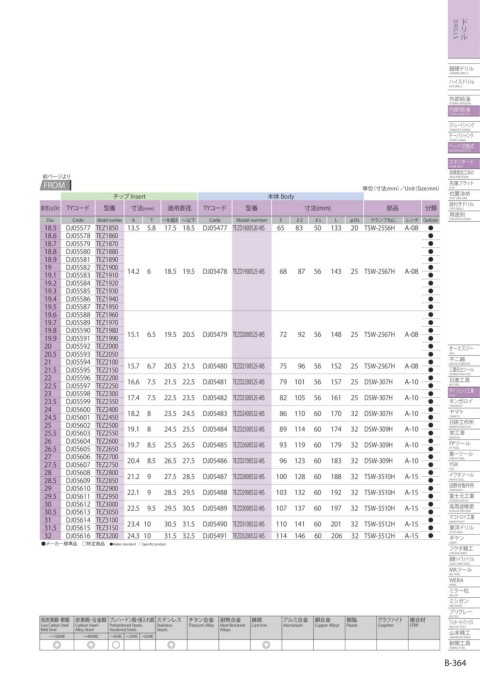Select the 外部給油 side index tab

point(464,100)
